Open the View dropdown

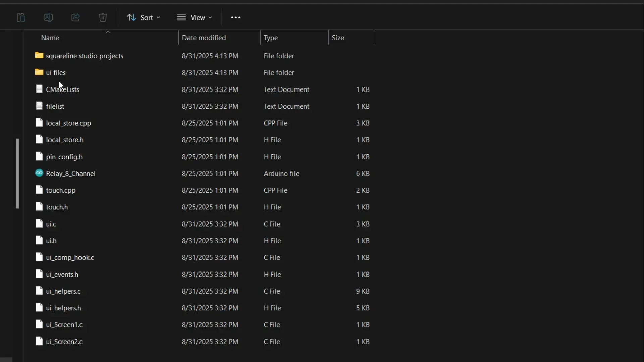coord(195,17)
